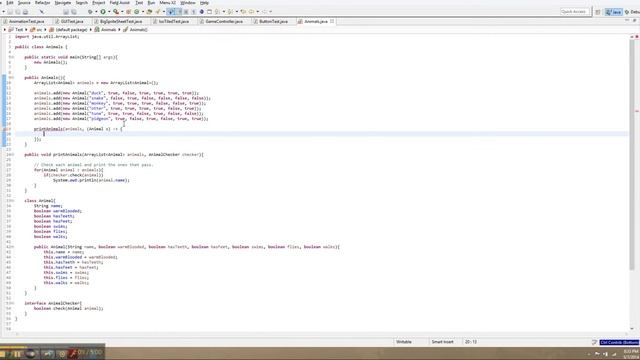Image resolution: width=640 pixels, height=360 pixels.
Task: Click the green Run button in the toolbar
Action: coord(103,12)
